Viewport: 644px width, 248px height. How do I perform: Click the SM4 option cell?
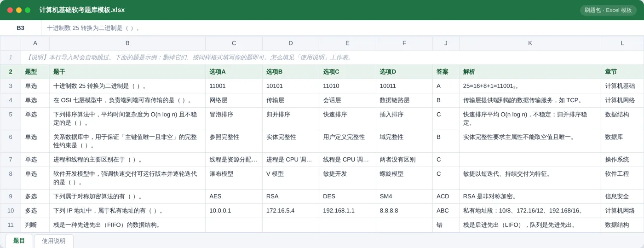(x=404, y=196)
